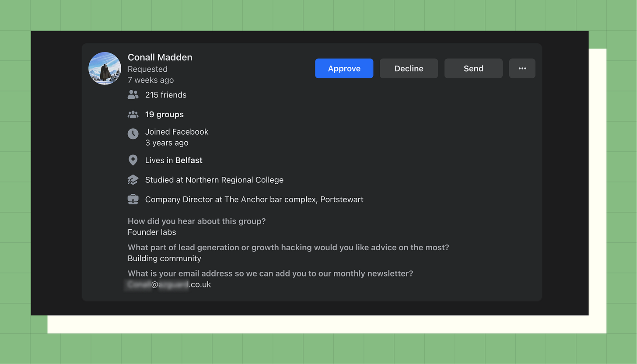Click the 7 weeks ago timestamp
This screenshot has width=637, height=364.
click(150, 80)
